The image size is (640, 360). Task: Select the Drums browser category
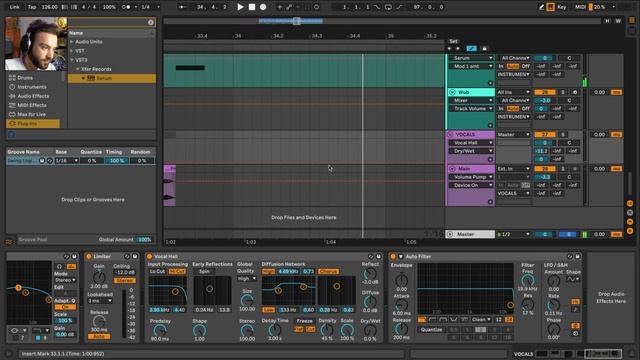25,78
